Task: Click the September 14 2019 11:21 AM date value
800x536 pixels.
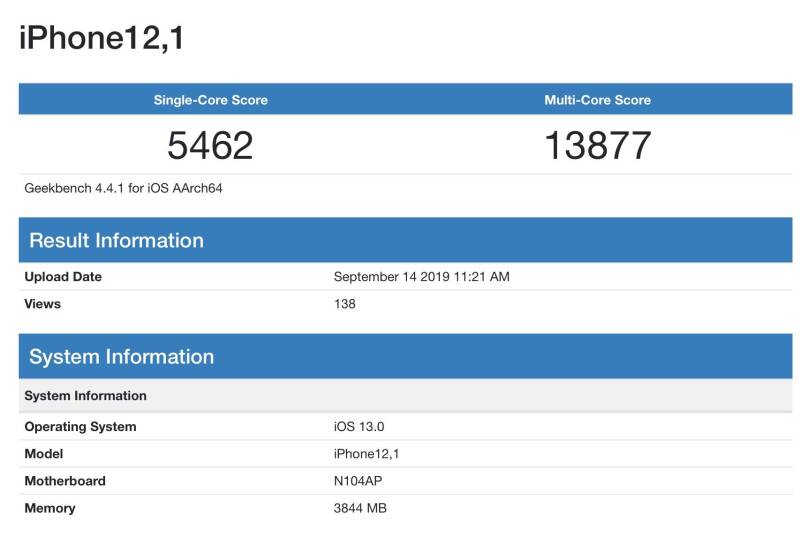Action: [x=421, y=276]
